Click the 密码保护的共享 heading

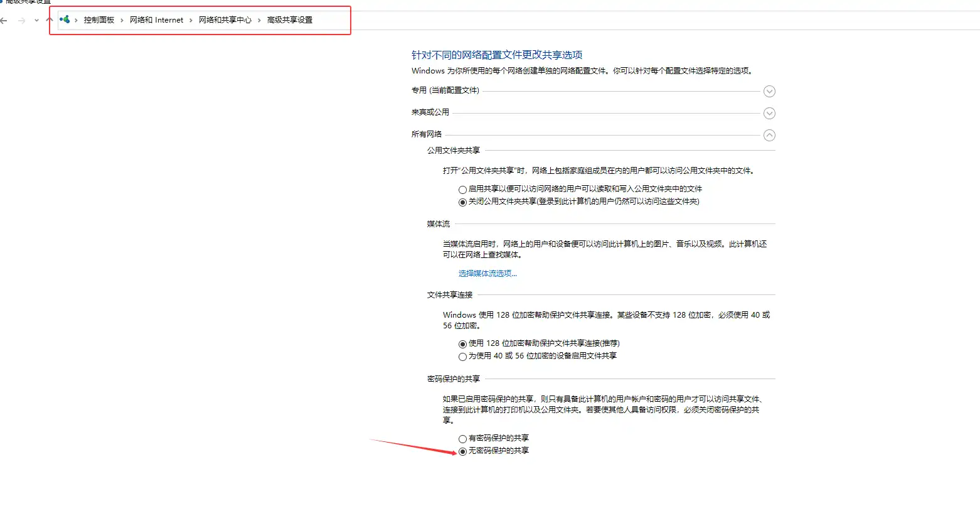point(454,379)
